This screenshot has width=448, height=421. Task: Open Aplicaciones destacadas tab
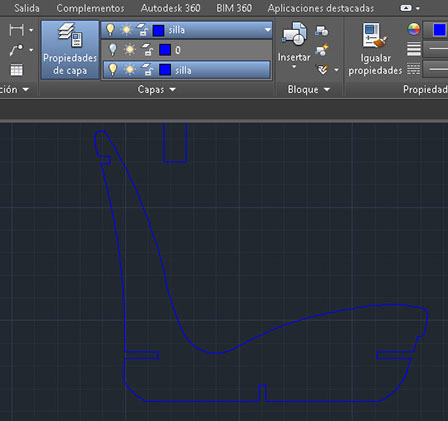click(321, 8)
